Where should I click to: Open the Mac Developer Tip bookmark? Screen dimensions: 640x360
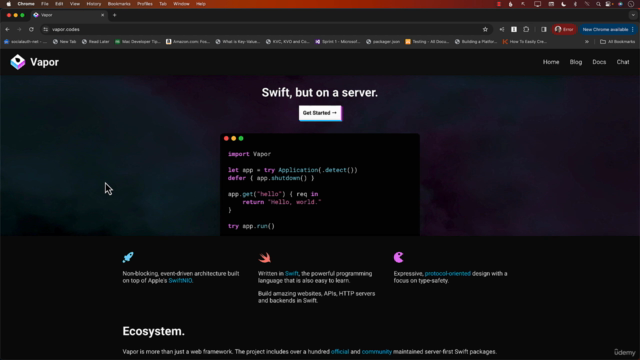point(138,42)
